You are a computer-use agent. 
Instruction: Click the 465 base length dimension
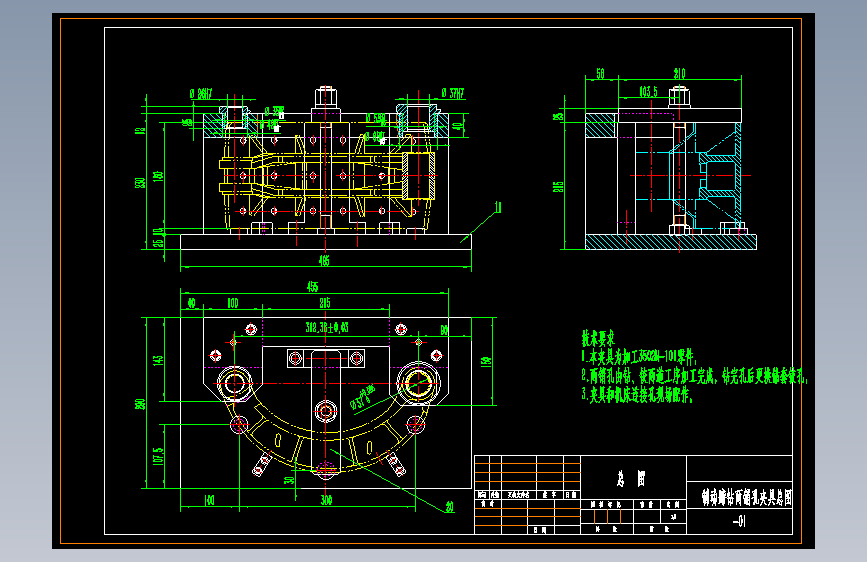click(324, 261)
